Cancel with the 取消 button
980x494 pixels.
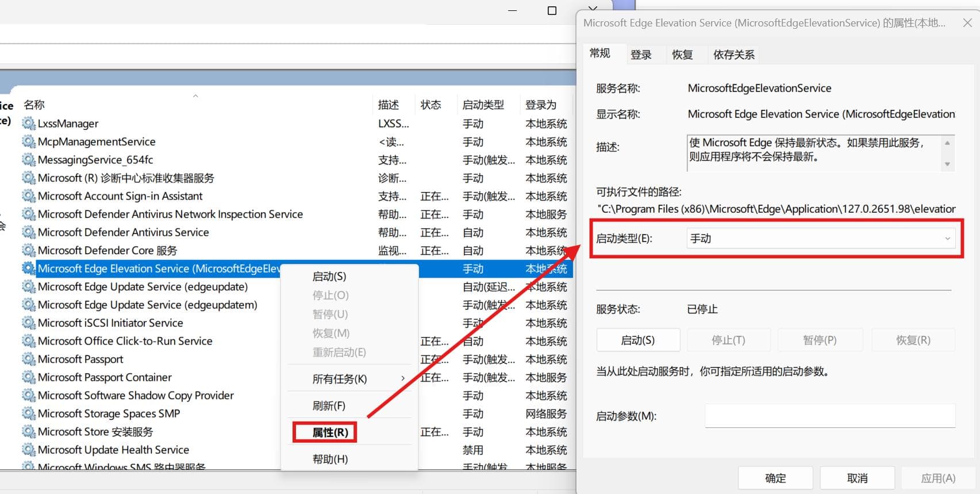(x=857, y=478)
